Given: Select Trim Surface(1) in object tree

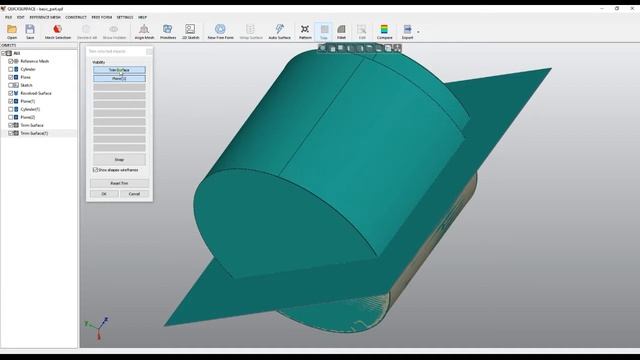Looking at the screenshot, I should [34, 133].
